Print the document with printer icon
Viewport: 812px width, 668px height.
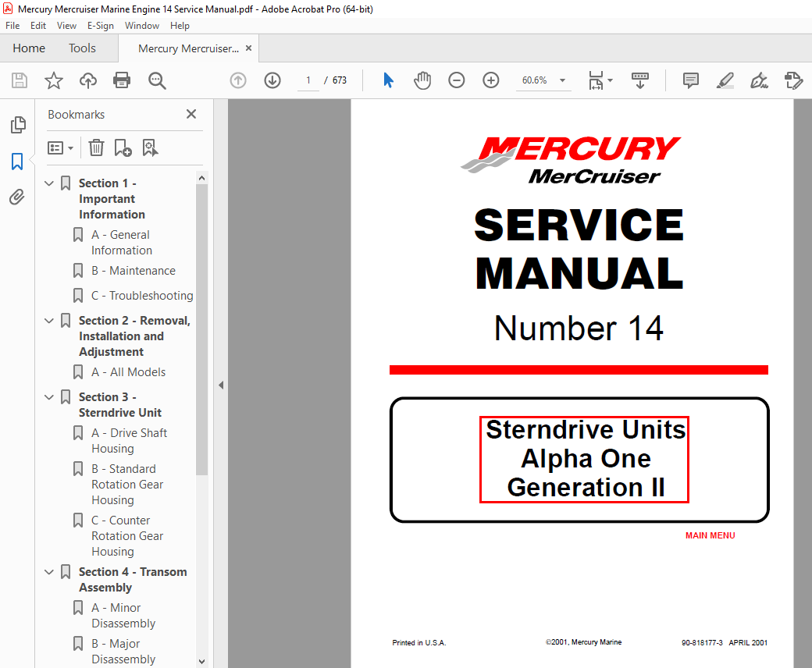[x=122, y=80]
